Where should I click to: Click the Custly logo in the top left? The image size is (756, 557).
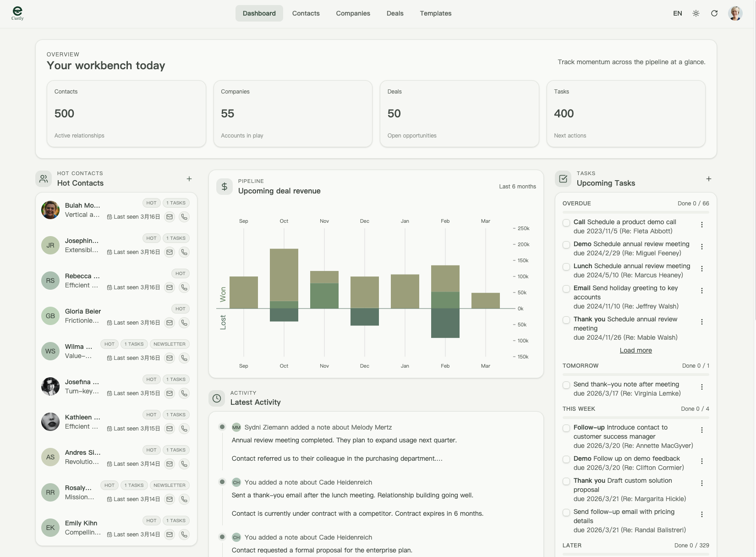point(17,13)
